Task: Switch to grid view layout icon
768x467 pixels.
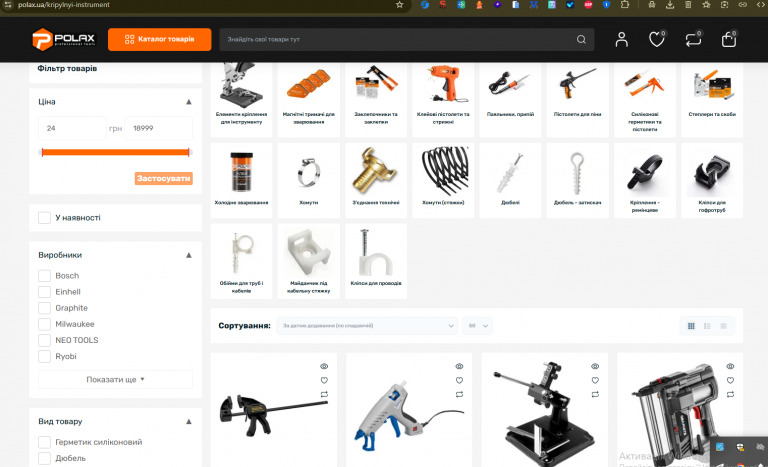Action: tap(691, 326)
